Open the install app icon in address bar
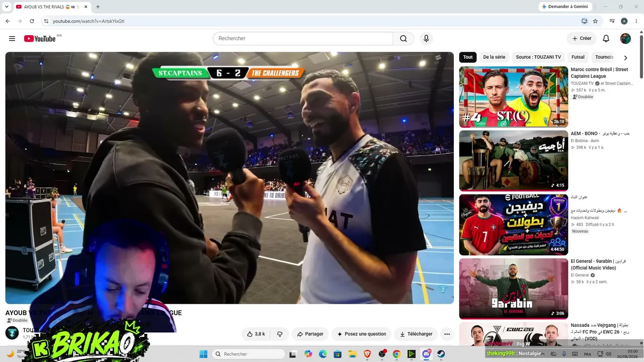 584,21
